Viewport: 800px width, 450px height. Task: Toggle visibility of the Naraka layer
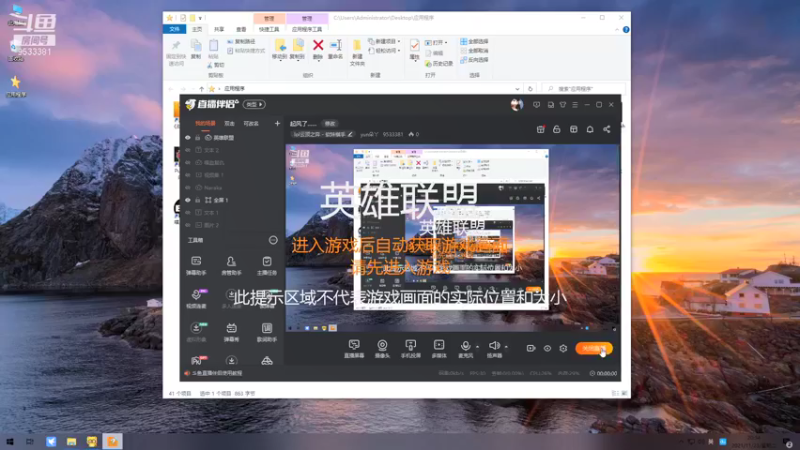(x=188, y=188)
